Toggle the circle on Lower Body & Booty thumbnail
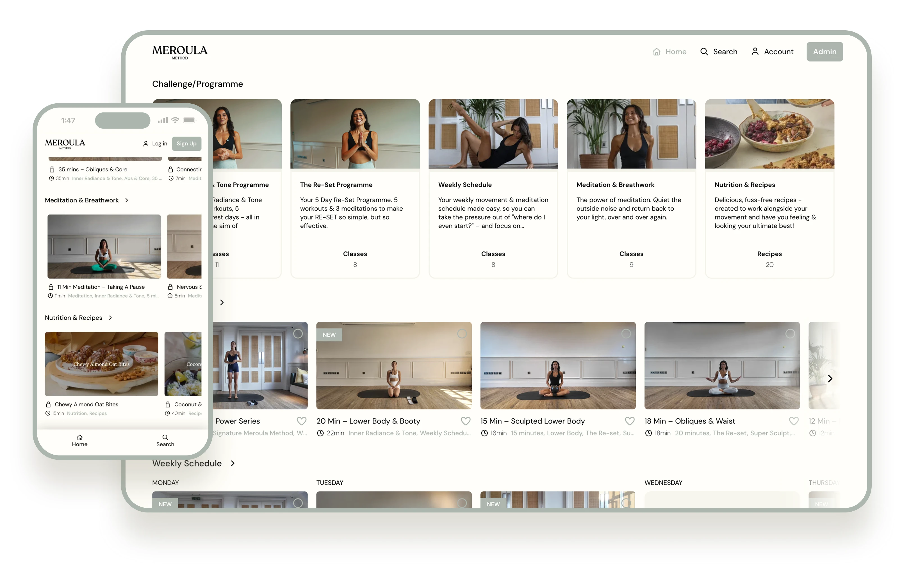This screenshot has height=588, width=918. click(x=462, y=334)
